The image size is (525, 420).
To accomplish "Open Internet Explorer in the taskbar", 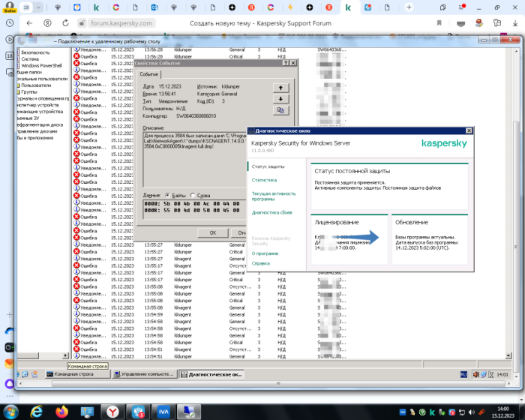I will pos(37,412).
